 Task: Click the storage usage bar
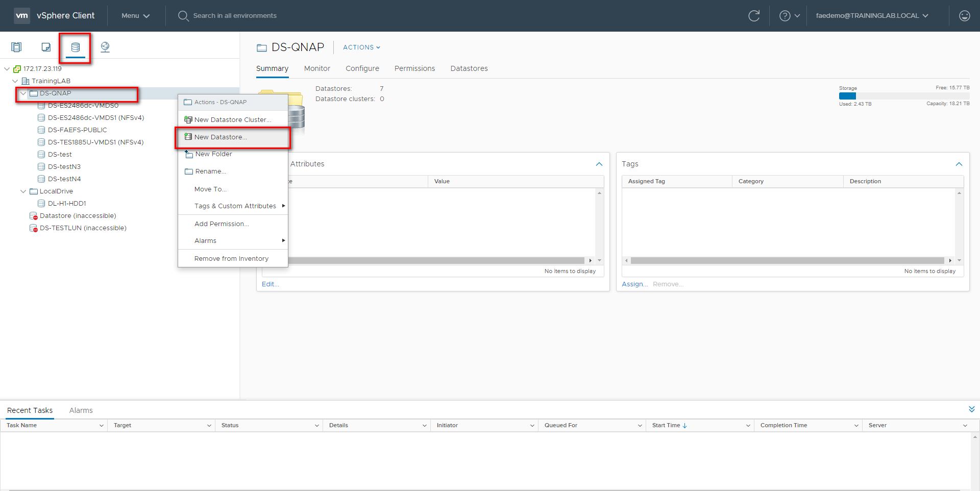[x=904, y=96]
